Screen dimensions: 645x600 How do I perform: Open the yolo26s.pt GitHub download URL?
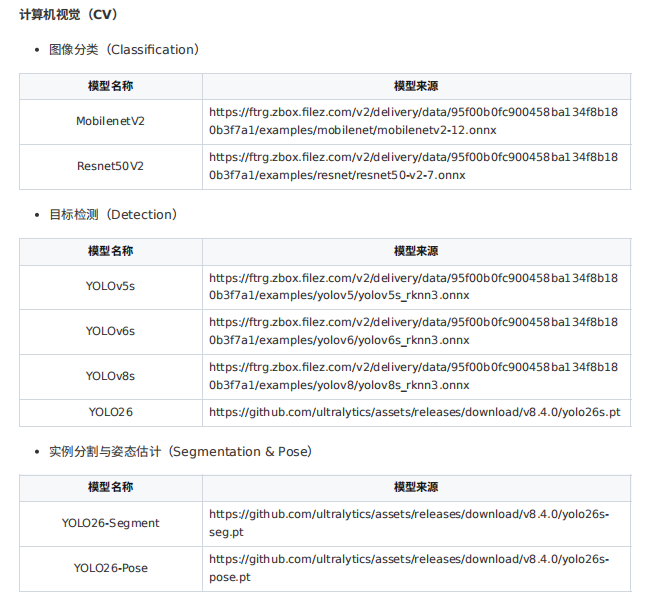pos(414,412)
